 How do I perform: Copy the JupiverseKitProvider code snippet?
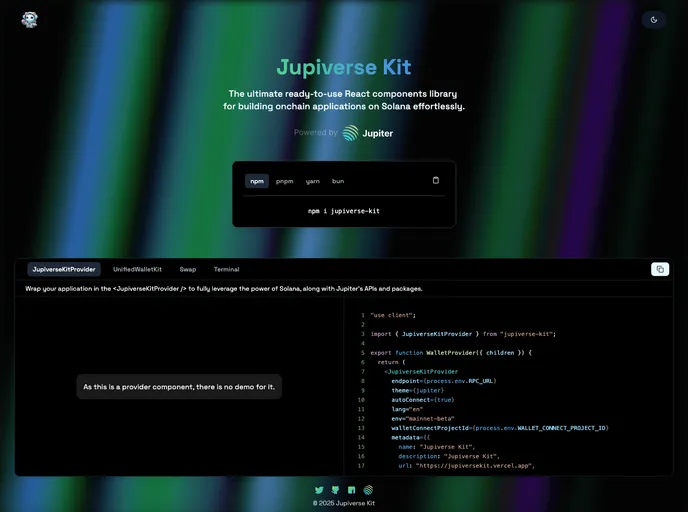tap(660, 269)
